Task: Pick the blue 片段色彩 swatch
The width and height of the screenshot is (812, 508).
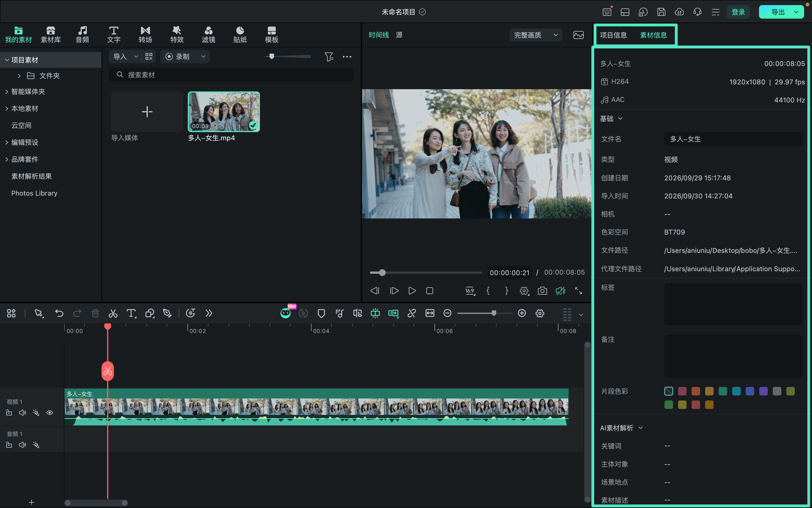Action: 750,391
